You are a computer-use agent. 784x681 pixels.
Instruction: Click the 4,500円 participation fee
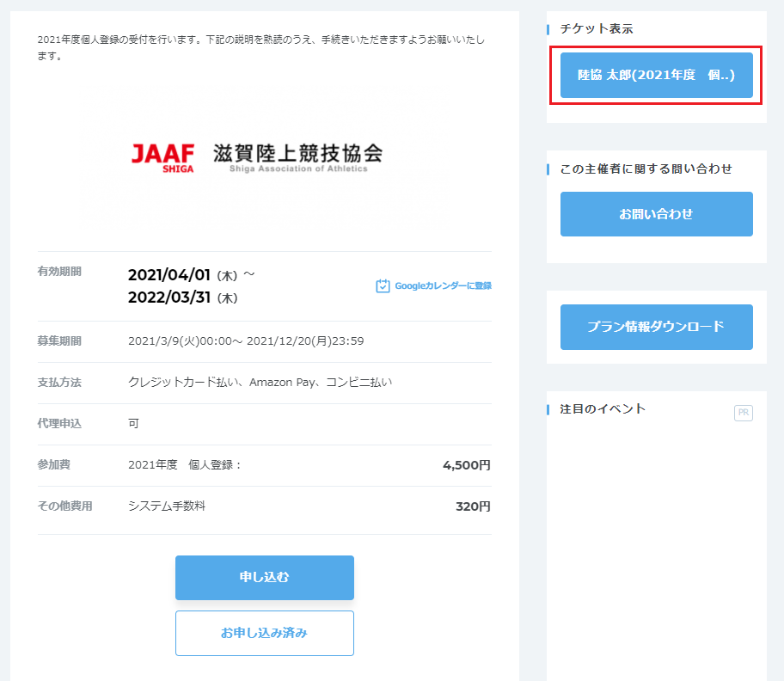466,465
